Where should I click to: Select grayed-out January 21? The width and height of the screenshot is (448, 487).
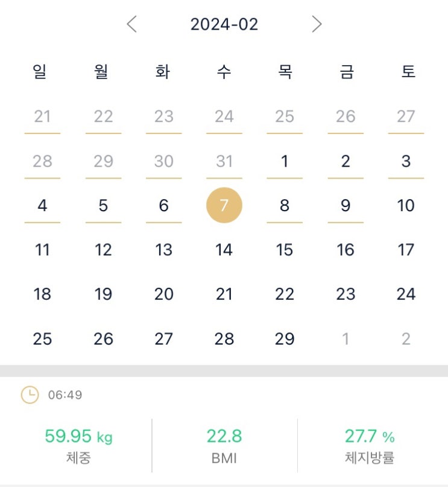(x=42, y=116)
